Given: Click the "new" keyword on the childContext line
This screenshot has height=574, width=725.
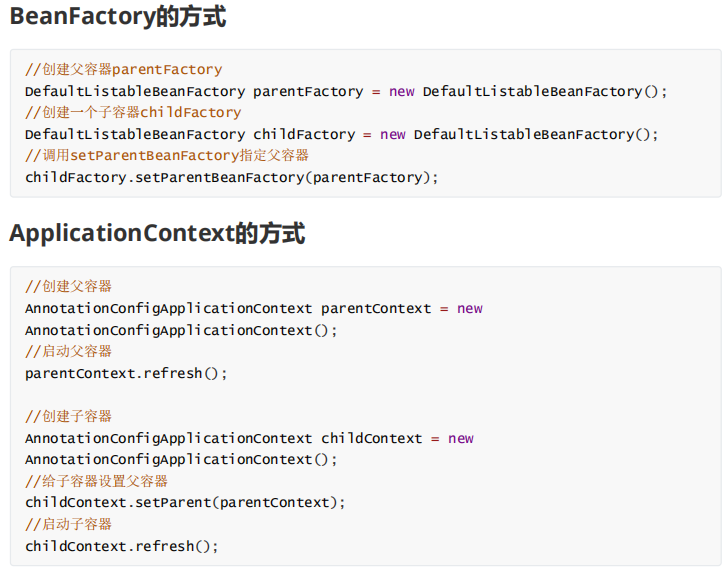Looking at the screenshot, I should coord(461,438).
